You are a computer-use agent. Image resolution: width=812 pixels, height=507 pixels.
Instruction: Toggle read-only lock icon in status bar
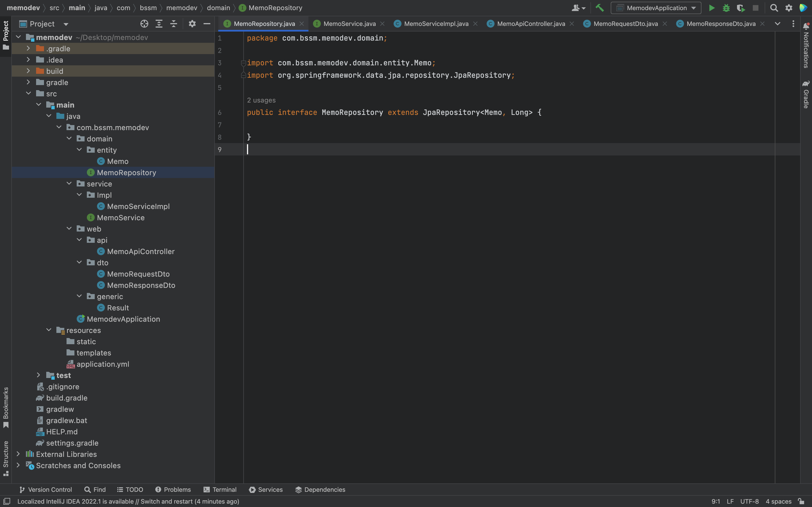tap(801, 501)
